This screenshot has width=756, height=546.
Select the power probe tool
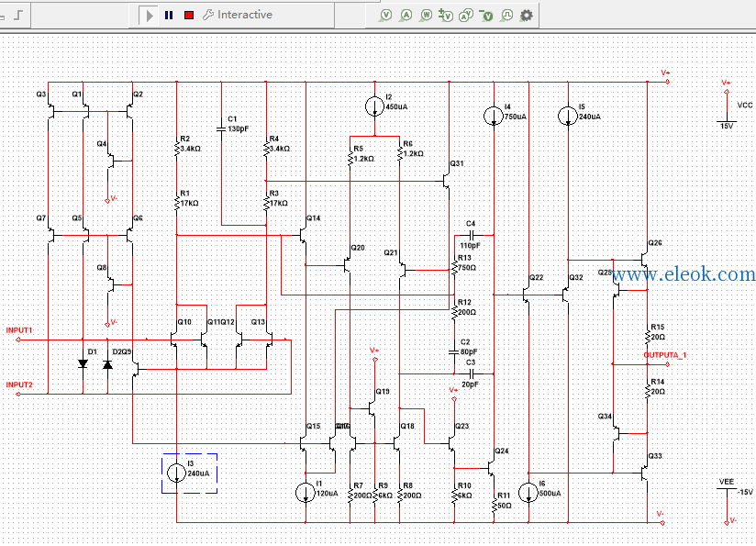pos(426,16)
